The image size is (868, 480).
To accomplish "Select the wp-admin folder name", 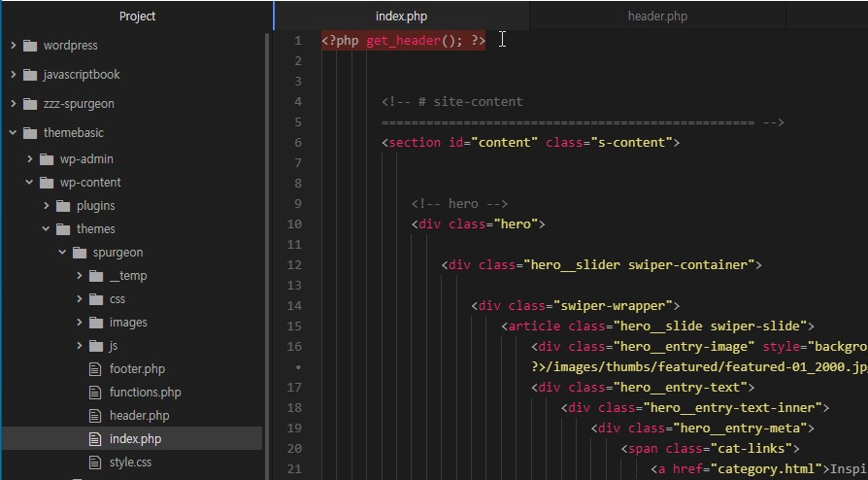I will point(86,159).
